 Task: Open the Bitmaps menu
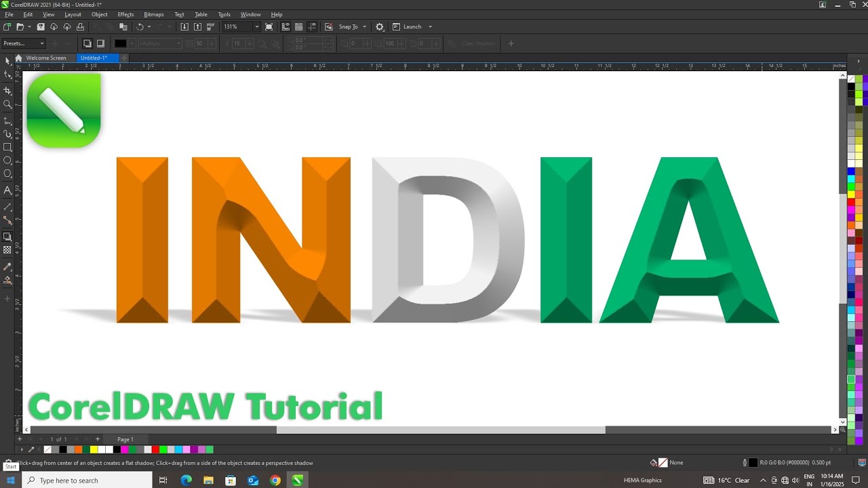click(154, 14)
